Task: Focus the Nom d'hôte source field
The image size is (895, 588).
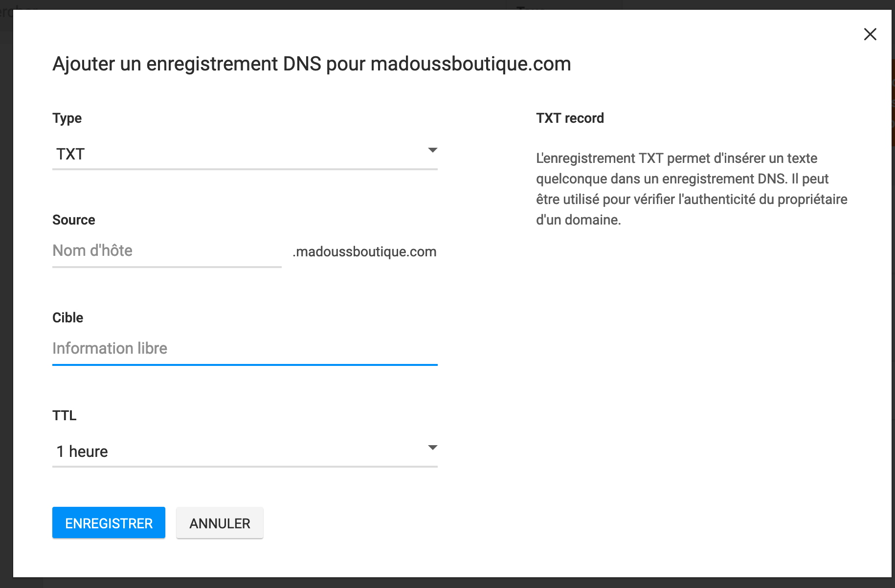Action: tap(167, 251)
